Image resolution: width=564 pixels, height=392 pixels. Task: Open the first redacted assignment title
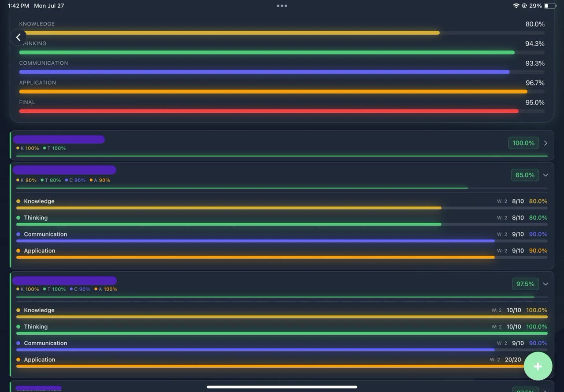pyautogui.click(x=59, y=140)
